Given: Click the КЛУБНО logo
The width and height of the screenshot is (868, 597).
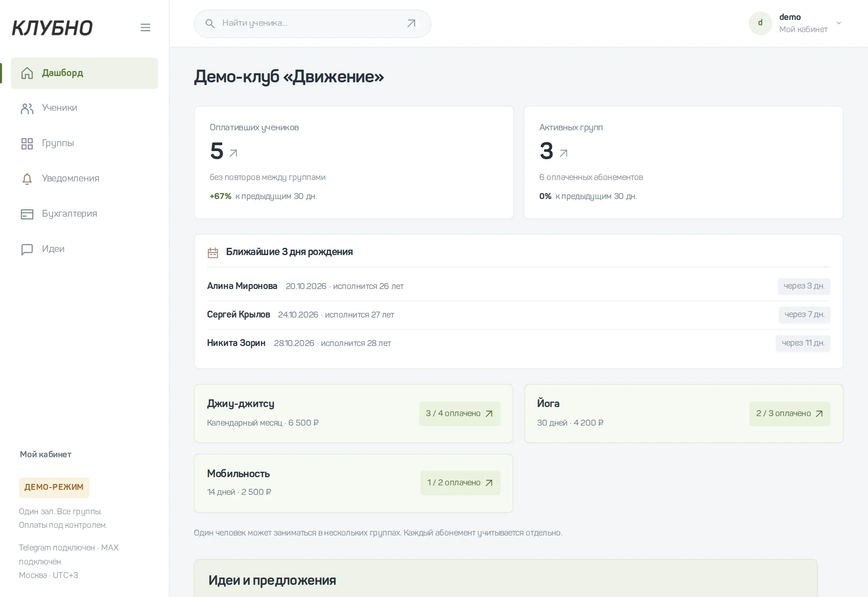Looking at the screenshot, I should 52,28.
